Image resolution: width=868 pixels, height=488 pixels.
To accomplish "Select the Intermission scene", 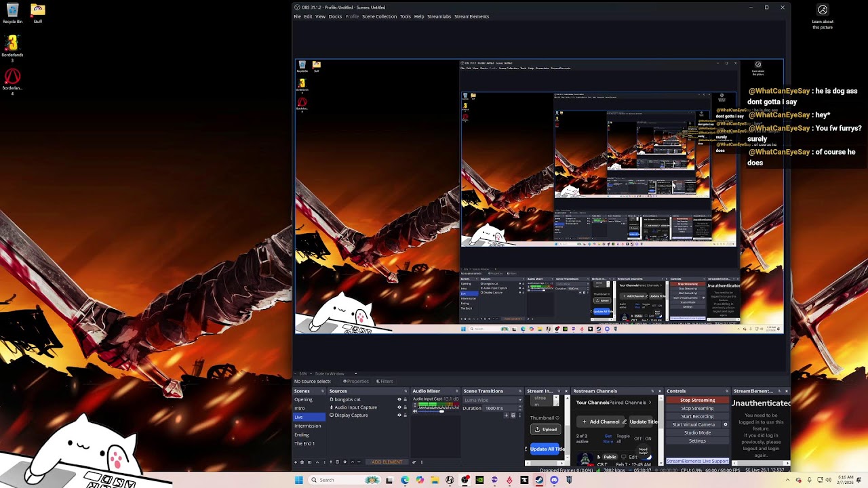I will coord(307,426).
